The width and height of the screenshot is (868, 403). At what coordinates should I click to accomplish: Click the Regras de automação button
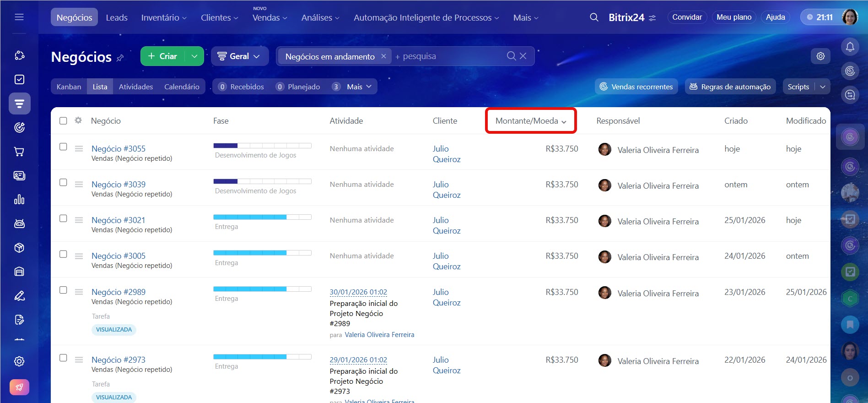point(730,87)
